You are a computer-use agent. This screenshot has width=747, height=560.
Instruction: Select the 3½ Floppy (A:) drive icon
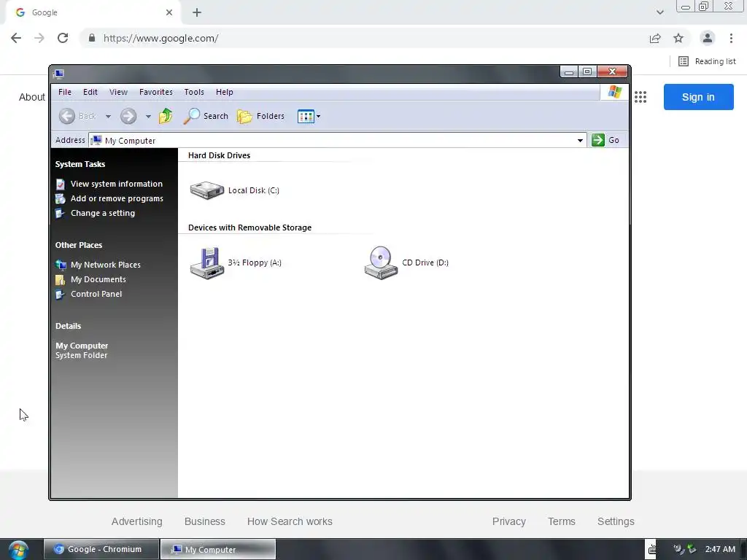[x=207, y=262]
